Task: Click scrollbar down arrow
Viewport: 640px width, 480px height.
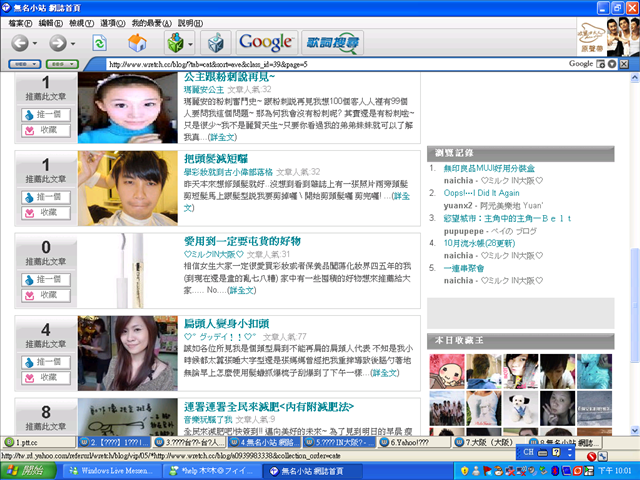Action: point(635,430)
